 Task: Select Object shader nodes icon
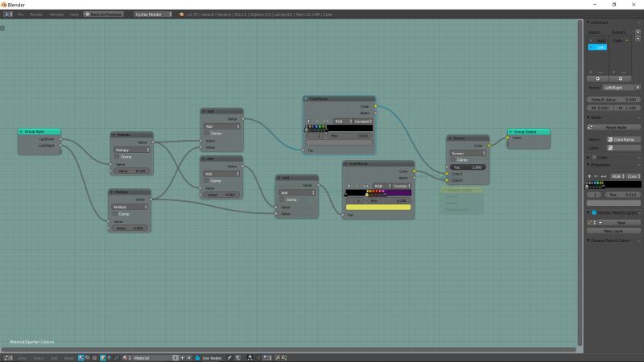tap(103, 358)
